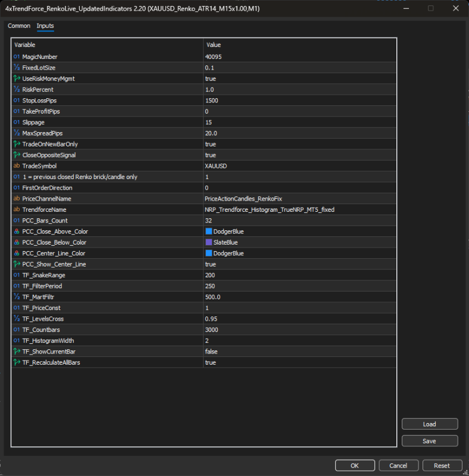This screenshot has width=469, height=476.
Task: Click the boolean type icon beside TradeOnNewBarOnly
Action: [17, 144]
